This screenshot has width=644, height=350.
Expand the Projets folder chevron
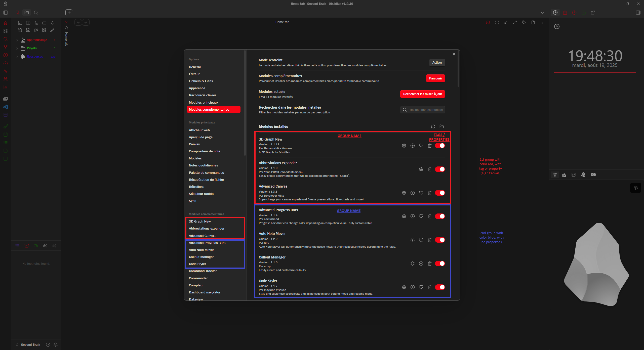17,48
